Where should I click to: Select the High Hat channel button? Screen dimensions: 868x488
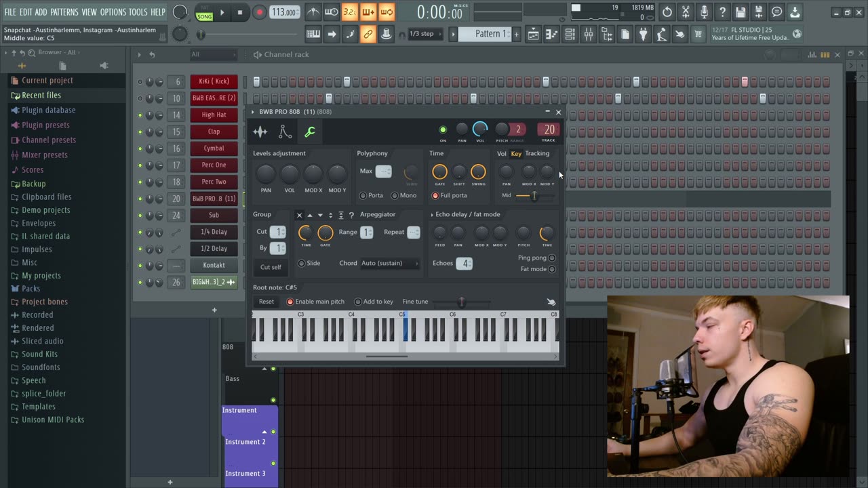214,115
